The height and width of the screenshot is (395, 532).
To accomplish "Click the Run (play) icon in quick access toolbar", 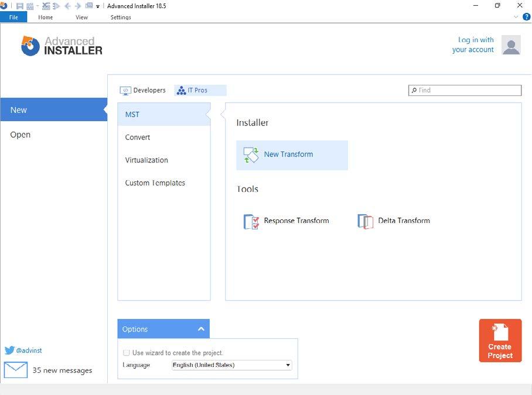I will coord(56,6).
